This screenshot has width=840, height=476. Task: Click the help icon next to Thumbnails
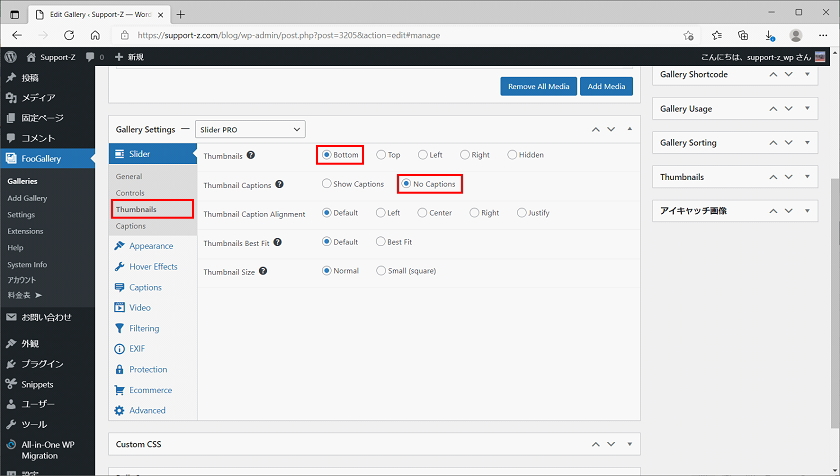click(251, 155)
